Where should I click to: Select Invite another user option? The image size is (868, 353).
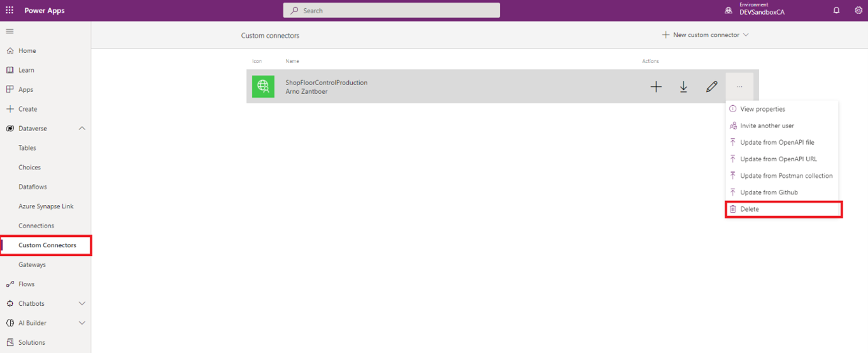point(767,126)
